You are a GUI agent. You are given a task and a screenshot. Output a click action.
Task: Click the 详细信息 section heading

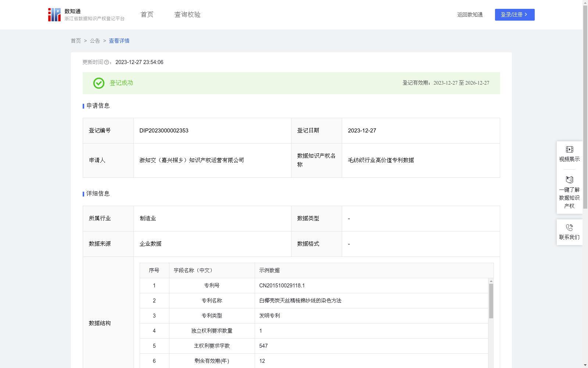pyautogui.click(x=98, y=194)
